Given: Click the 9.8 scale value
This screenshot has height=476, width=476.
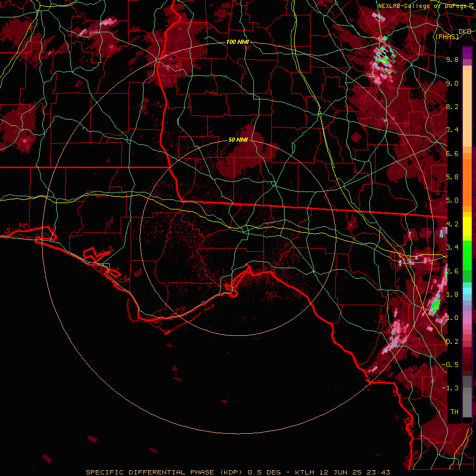Looking at the screenshot, I should pyautogui.click(x=452, y=59).
